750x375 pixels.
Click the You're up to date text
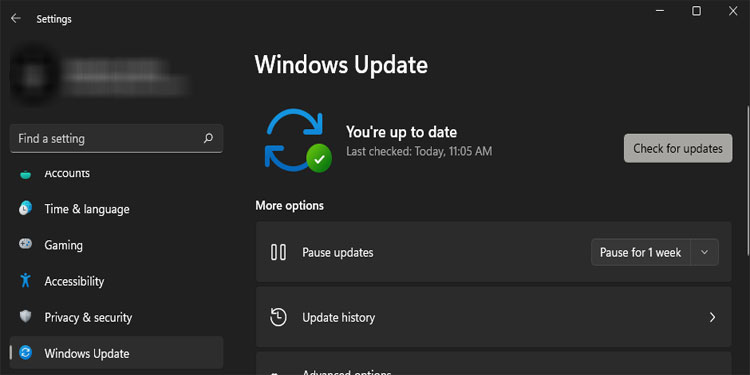(x=401, y=132)
